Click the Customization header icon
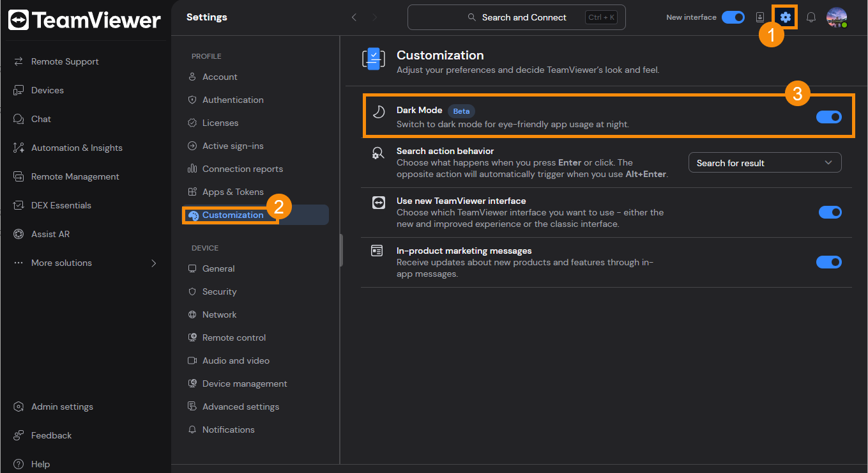 pos(374,58)
